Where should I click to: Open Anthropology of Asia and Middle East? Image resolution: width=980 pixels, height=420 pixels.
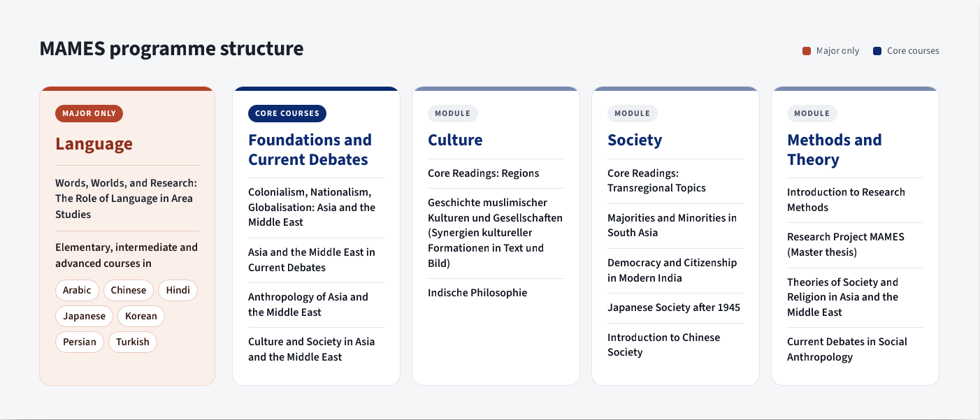308,305
